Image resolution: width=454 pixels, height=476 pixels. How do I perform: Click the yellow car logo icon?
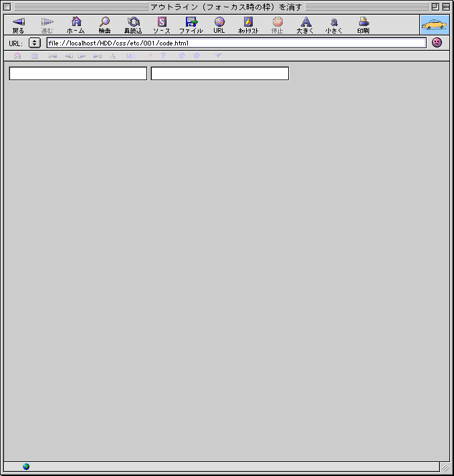coord(435,25)
